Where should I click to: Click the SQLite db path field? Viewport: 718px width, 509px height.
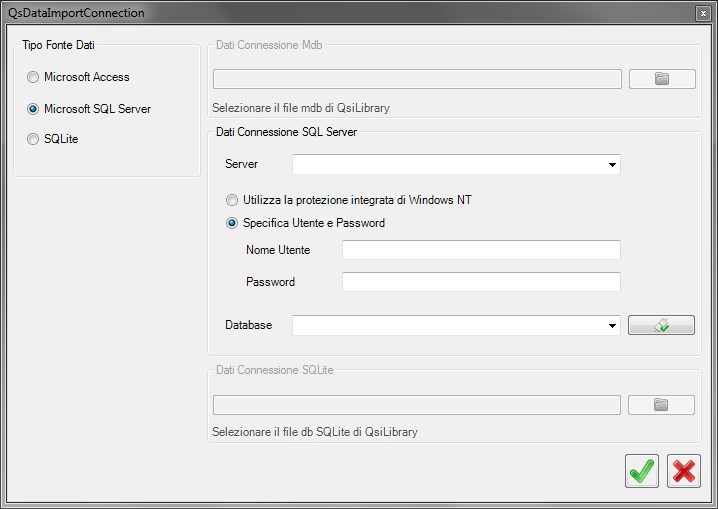(x=417, y=405)
